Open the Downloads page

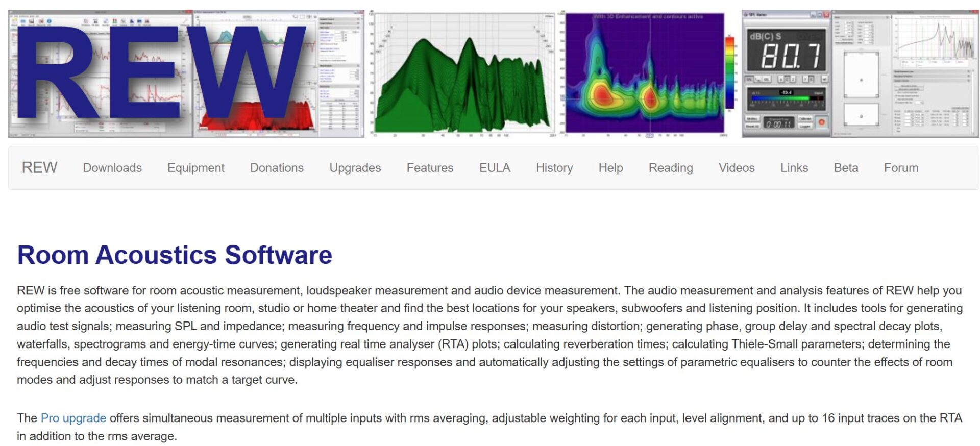(112, 168)
